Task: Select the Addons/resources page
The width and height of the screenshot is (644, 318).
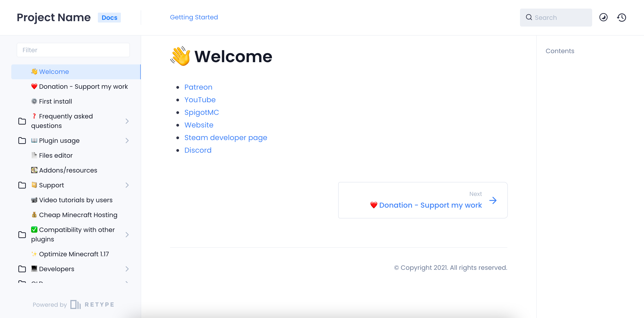Action: (68, 170)
